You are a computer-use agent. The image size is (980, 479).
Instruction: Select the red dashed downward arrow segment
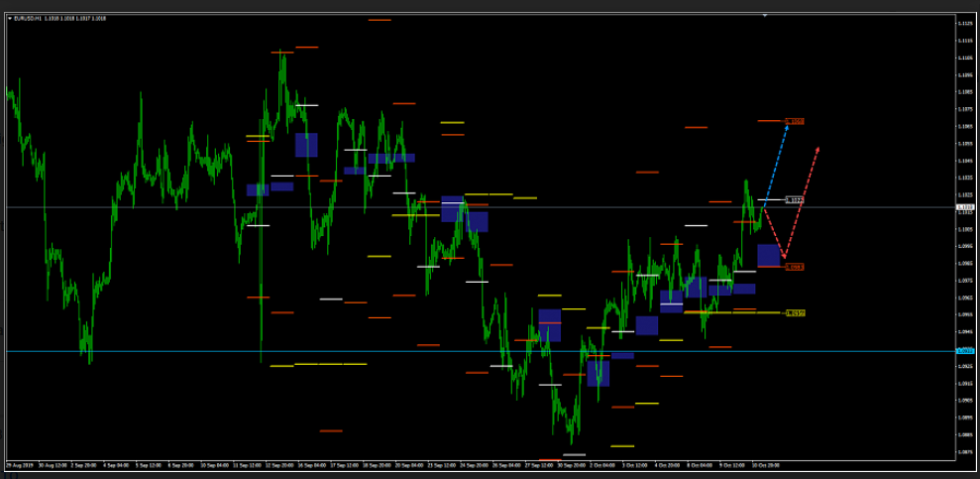[774, 233]
